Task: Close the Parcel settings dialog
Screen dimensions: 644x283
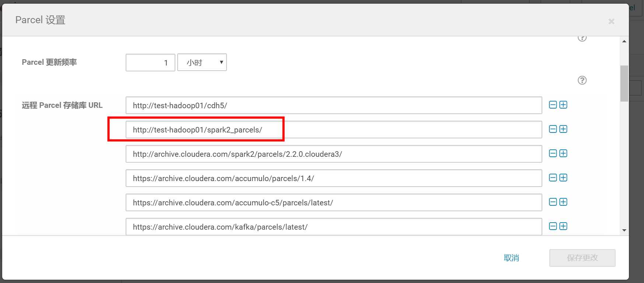Action: (611, 21)
